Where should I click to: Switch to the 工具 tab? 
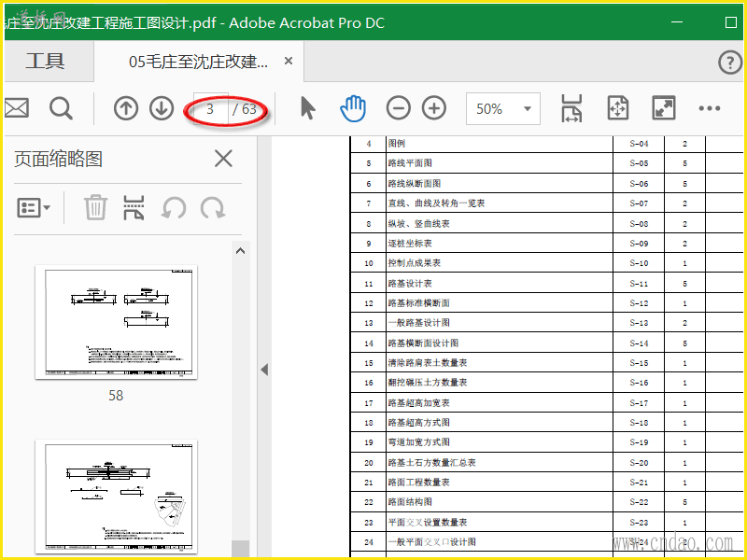click(45, 61)
